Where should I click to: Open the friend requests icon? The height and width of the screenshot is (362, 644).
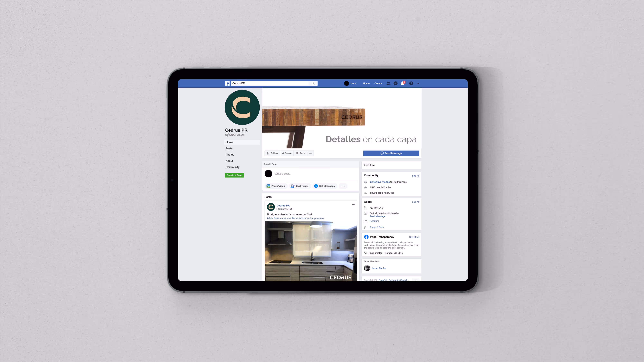pos(388,83)
